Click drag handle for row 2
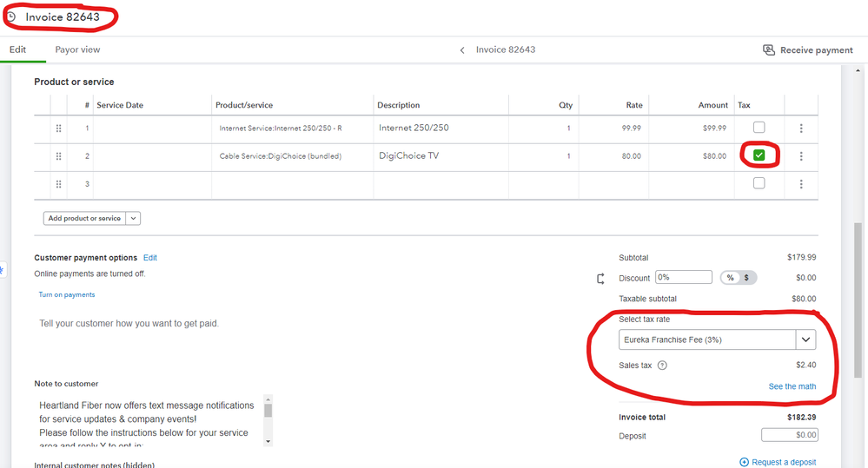868x468 pixels. click(x=59, y=156)
